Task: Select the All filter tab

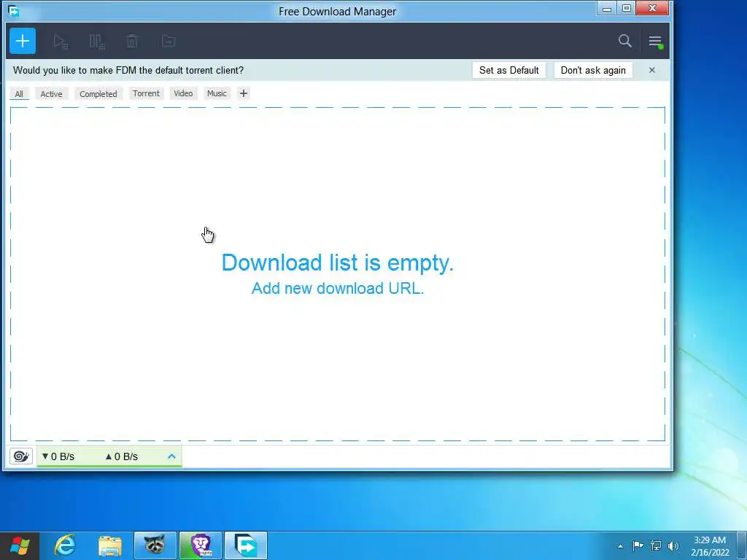Action: (x=19, y=94)
